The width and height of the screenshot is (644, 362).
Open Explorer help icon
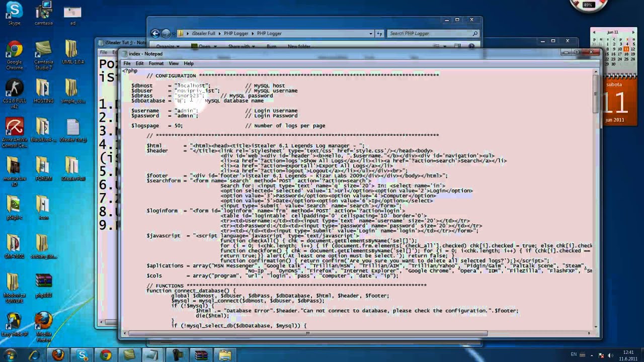point(471,46)
